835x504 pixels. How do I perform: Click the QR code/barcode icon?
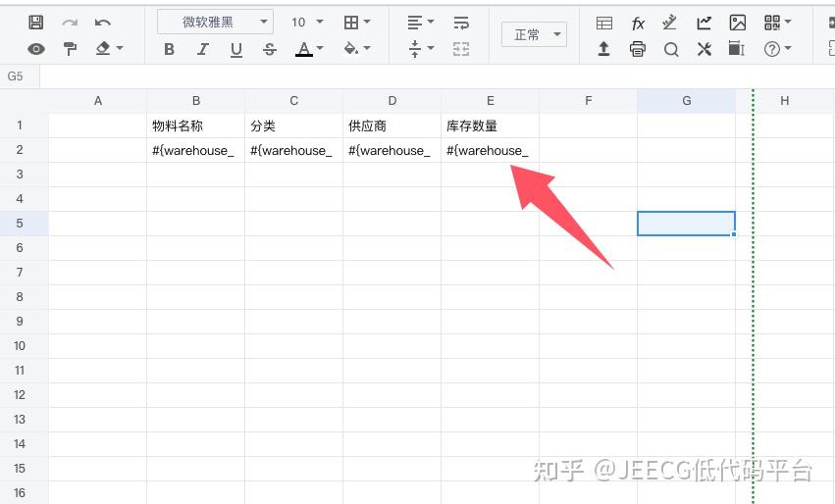tap(771, 23)
